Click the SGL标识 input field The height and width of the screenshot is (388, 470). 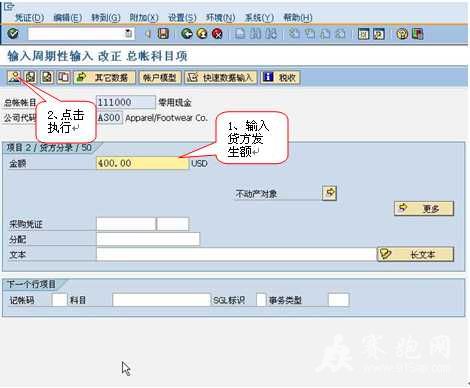coord(261,300)
